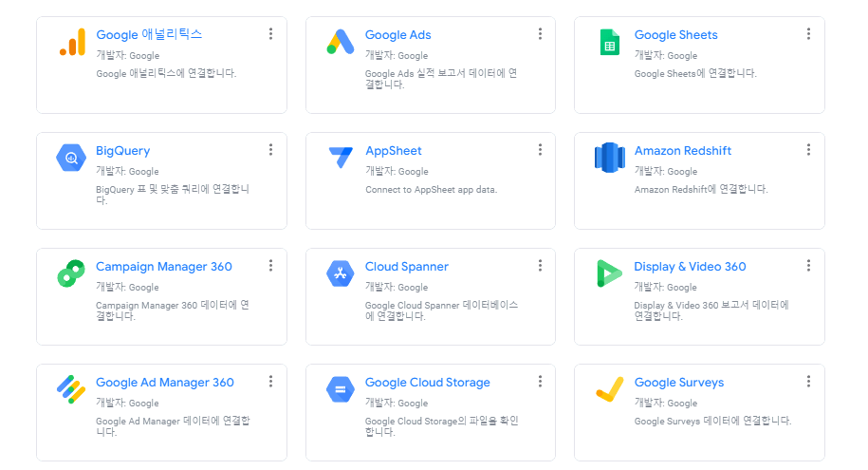Image resolution: width=868 pixels, height=470 pixels.
Task: Select the Cloud Spanner connector title
Action: coord(407,267)
